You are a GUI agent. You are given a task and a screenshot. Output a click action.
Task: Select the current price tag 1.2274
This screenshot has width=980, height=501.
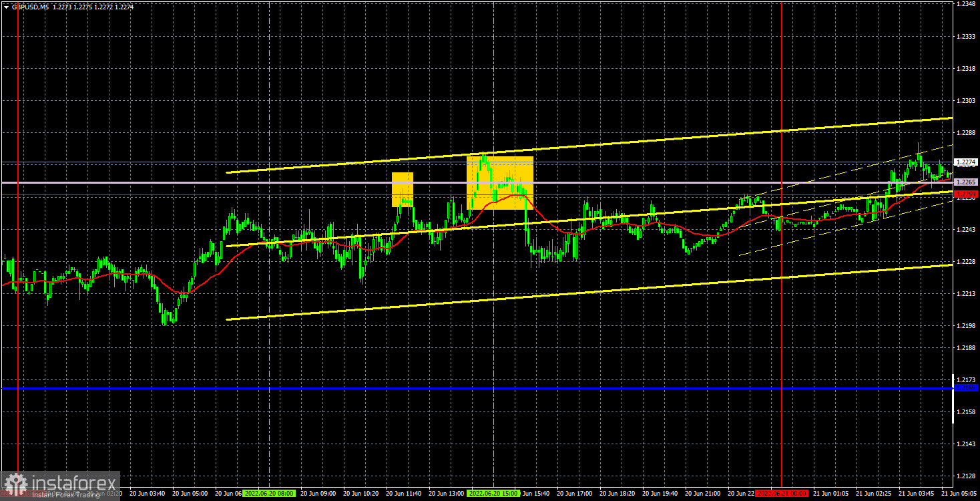(x=966, y=162)
